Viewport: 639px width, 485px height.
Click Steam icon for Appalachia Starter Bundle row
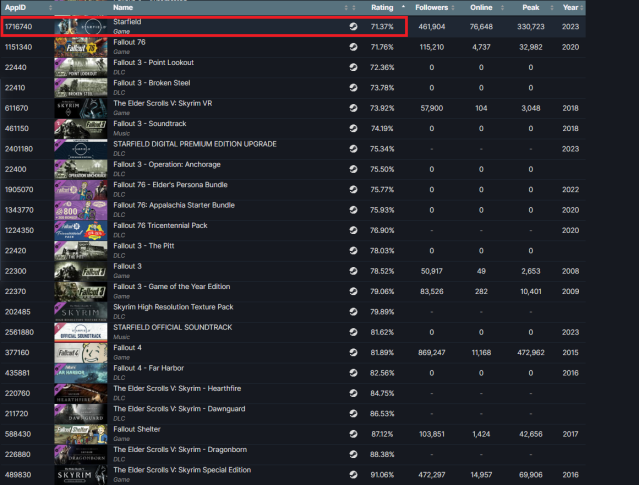[353, 210]
